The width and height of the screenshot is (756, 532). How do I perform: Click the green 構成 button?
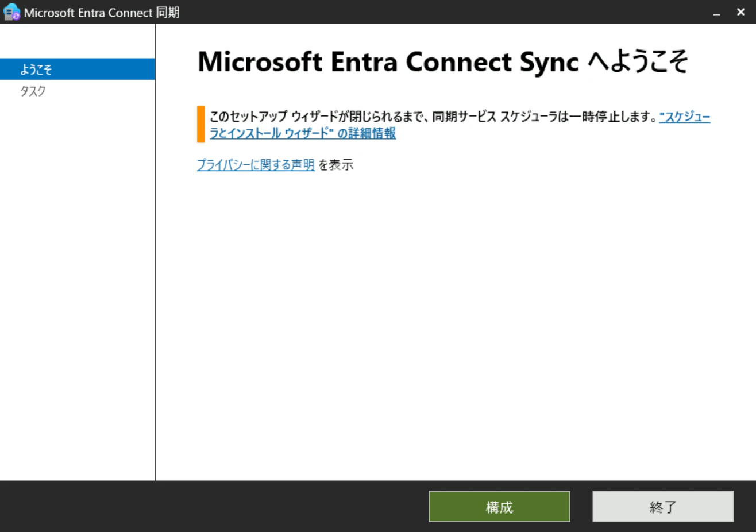(499, 507)
